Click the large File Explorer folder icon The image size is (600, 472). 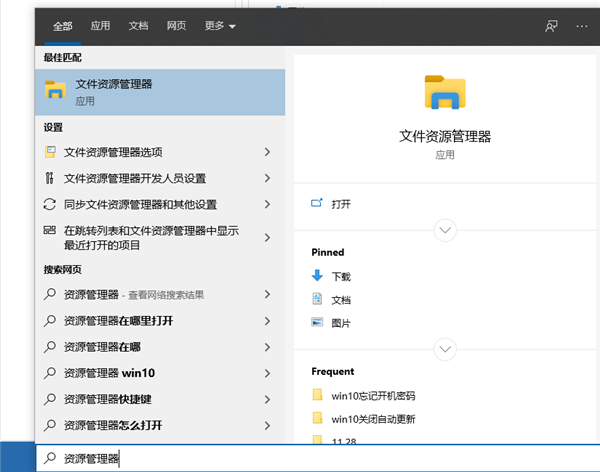click(x=445, y=92)
